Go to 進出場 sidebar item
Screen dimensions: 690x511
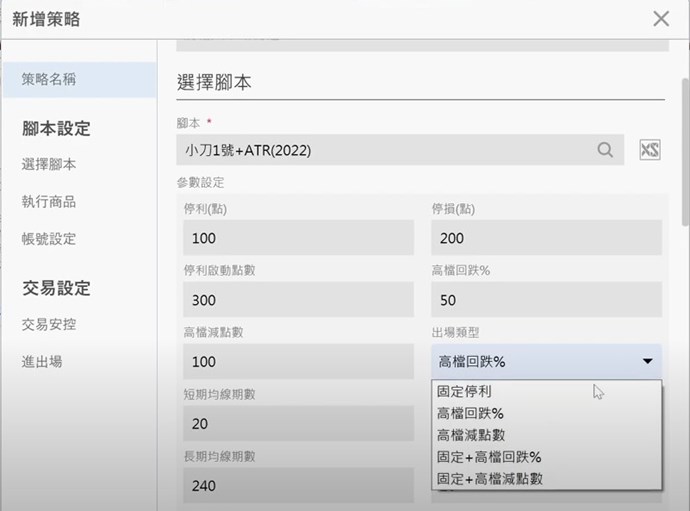(42, 361)
